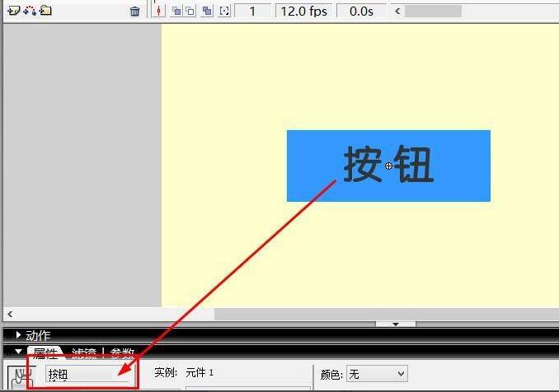Enable edit multiple frames
The width and height of the screenshot is (559, 392).
(x=207, y=12)
